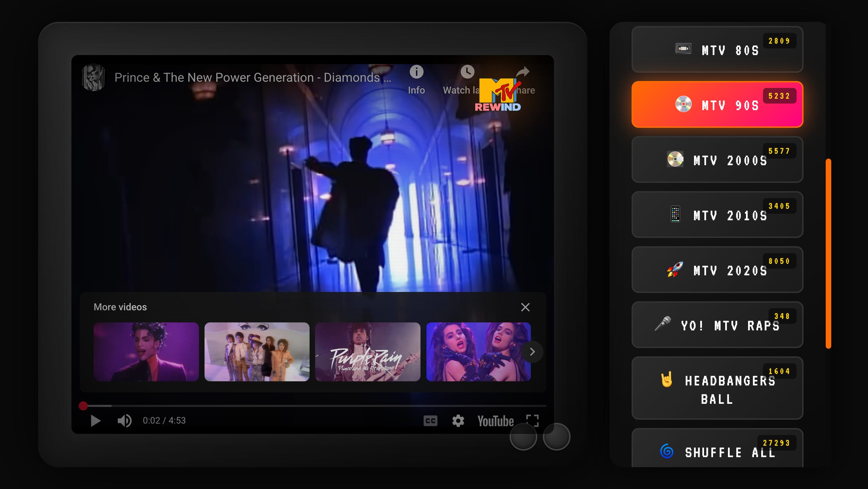The width and height of the screenshot is (868, 489).
Task: Click the video progress bar scrubber
Action: coord(83,406)
